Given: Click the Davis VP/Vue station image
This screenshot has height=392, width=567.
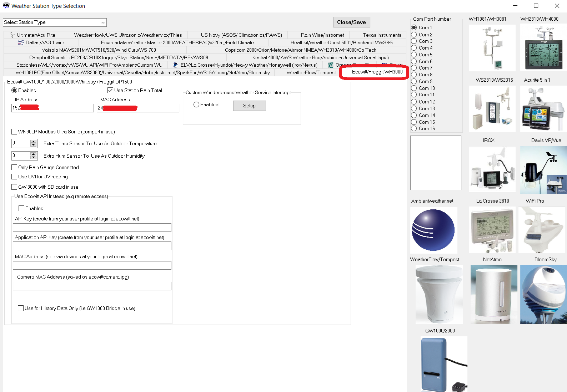Looking at the screenshot, I should click(x=543, y=170).
